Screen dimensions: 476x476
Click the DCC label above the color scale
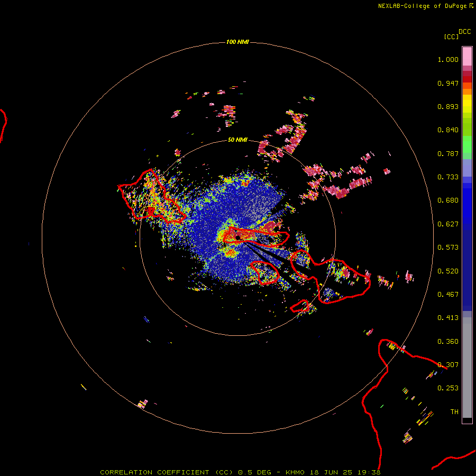click(x=464, y=32)
